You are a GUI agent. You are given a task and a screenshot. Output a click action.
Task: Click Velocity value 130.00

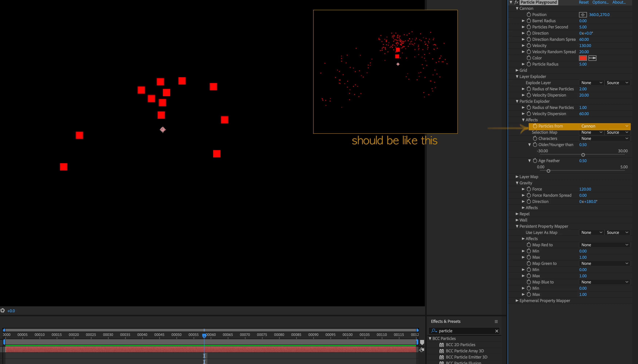coord(585,46)
